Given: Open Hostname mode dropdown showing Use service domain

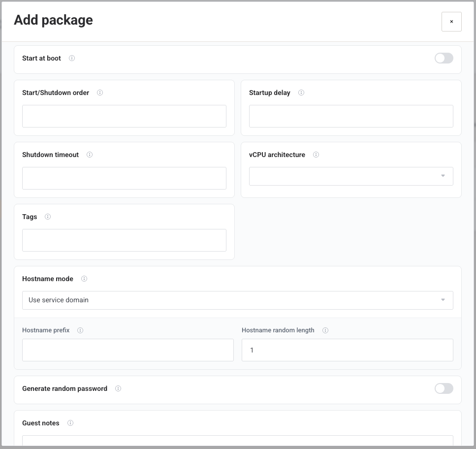Looking at the screenshot, I should pyautogui.click(x=237, y=300).
